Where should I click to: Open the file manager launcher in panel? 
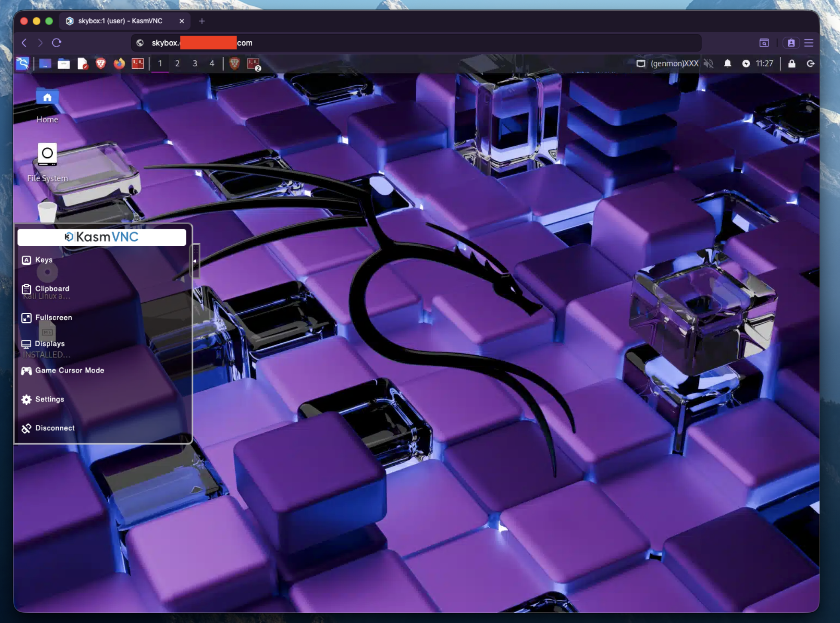pyautogui.click(x=64, y=64)
